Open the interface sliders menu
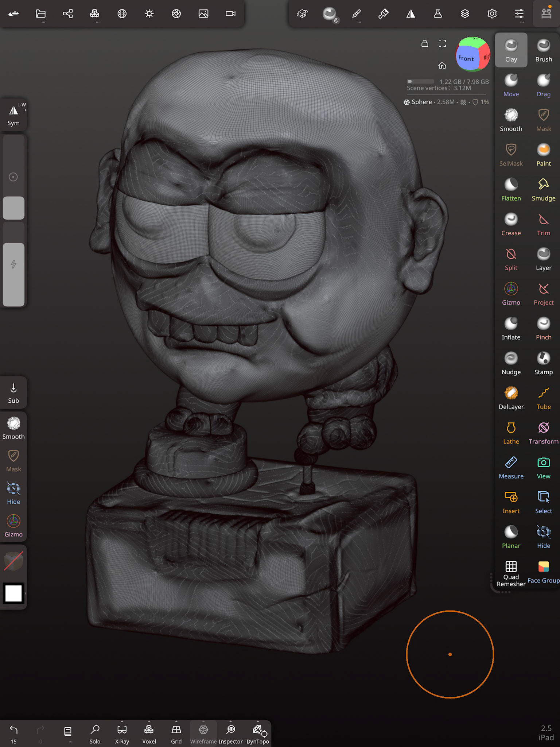The image size is (560, 747). pos(519,14)
